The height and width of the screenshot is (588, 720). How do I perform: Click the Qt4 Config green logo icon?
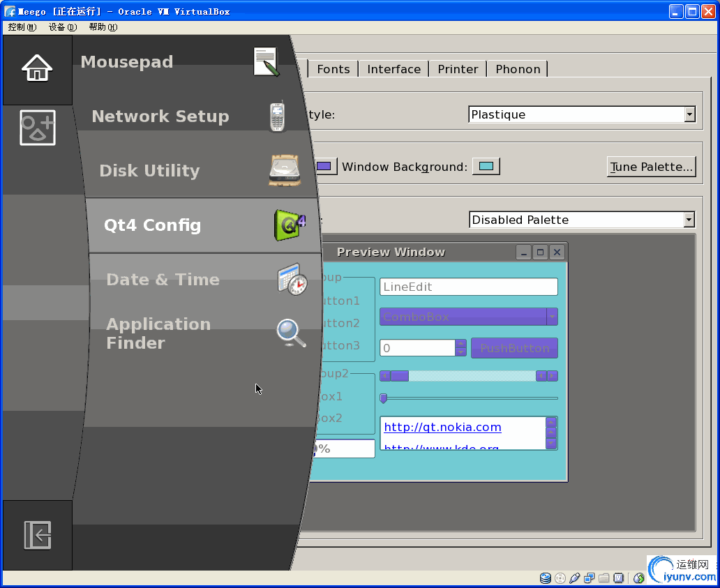(290, 225)
